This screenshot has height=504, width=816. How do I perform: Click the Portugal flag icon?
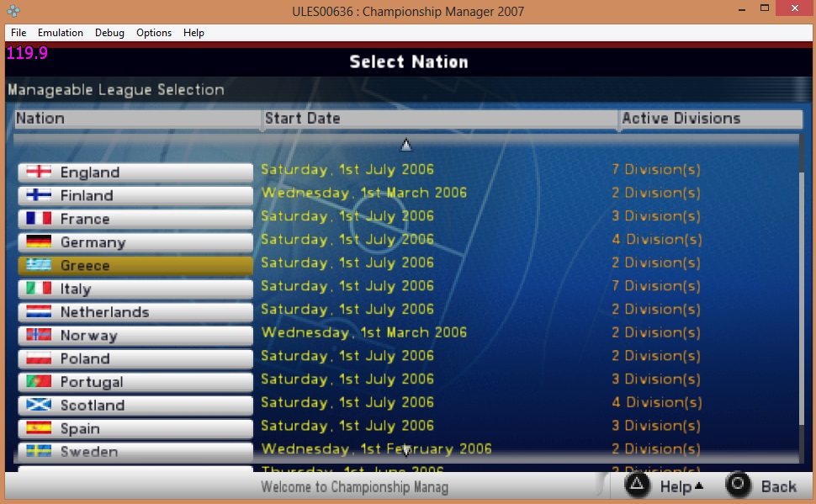(39, 382)
